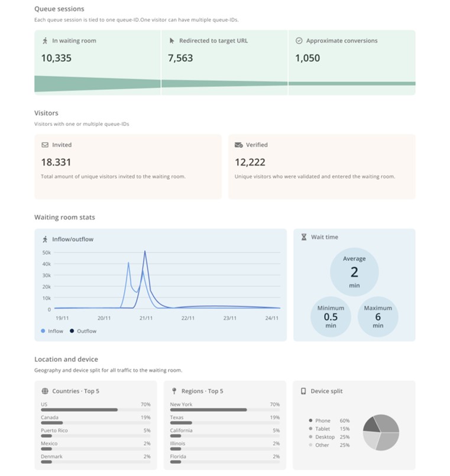This screenshot has width=450, height=476.
Task: Click the Maximum 6 min wait time bubble
Action: [378, 316]
